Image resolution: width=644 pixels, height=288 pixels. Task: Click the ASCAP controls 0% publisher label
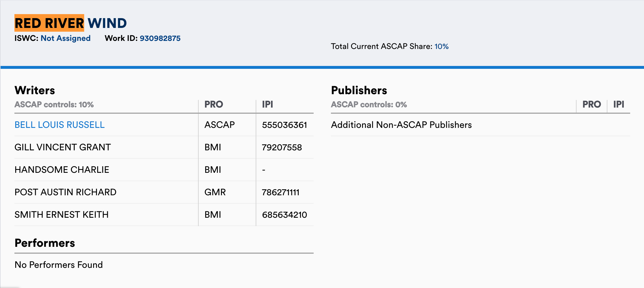tap(369, 104)
